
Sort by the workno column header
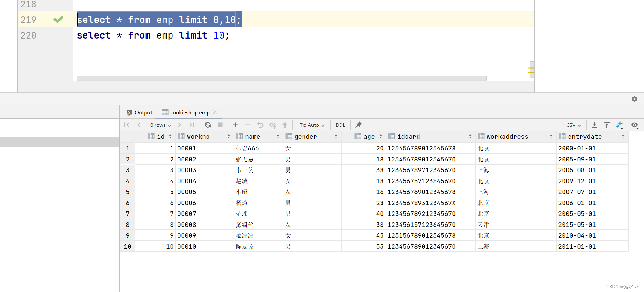204,137
